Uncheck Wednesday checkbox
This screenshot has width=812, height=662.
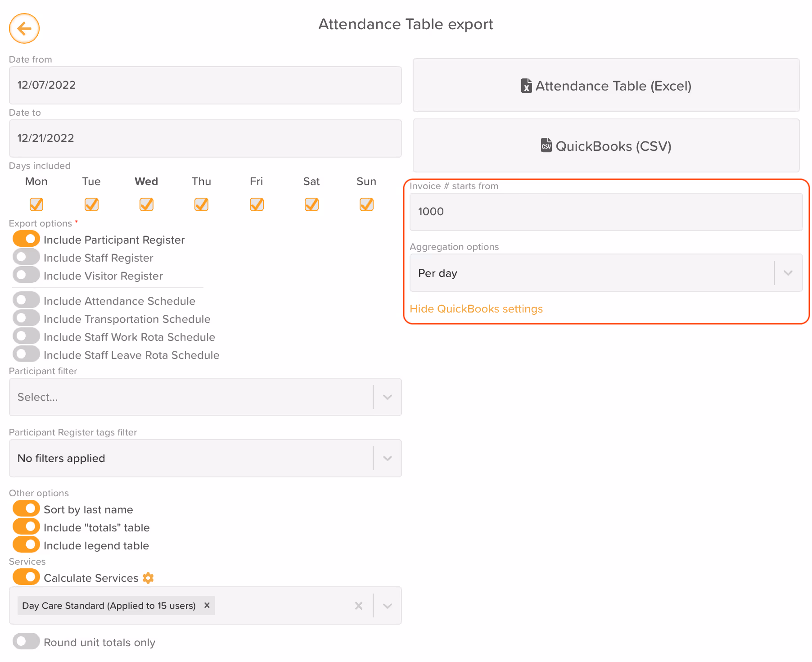pyautogui.click(x=146, y=204)
